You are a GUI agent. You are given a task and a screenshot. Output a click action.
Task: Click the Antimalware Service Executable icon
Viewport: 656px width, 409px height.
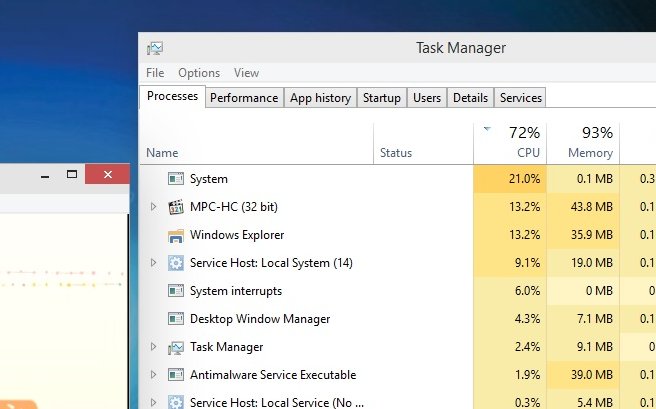tap(176, 375)
